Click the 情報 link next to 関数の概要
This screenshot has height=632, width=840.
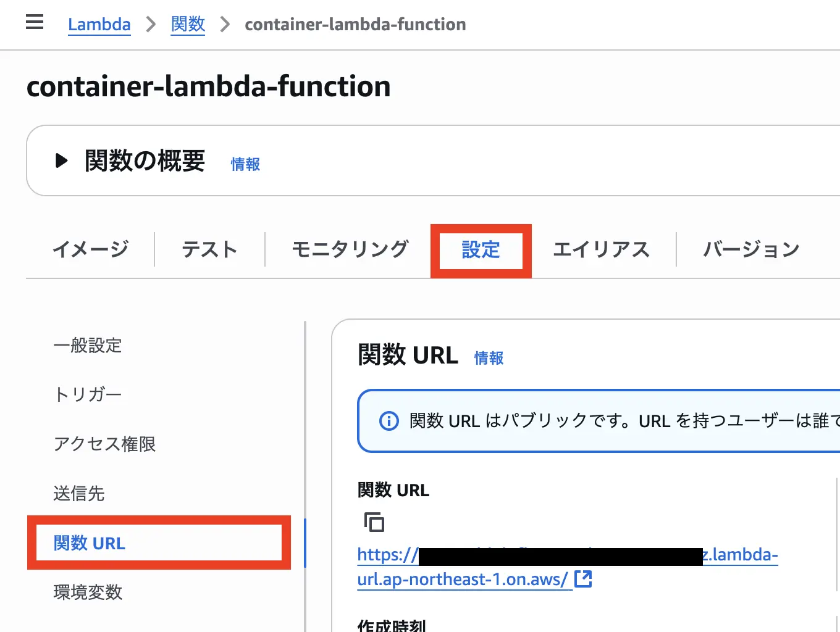click(245, 165)
